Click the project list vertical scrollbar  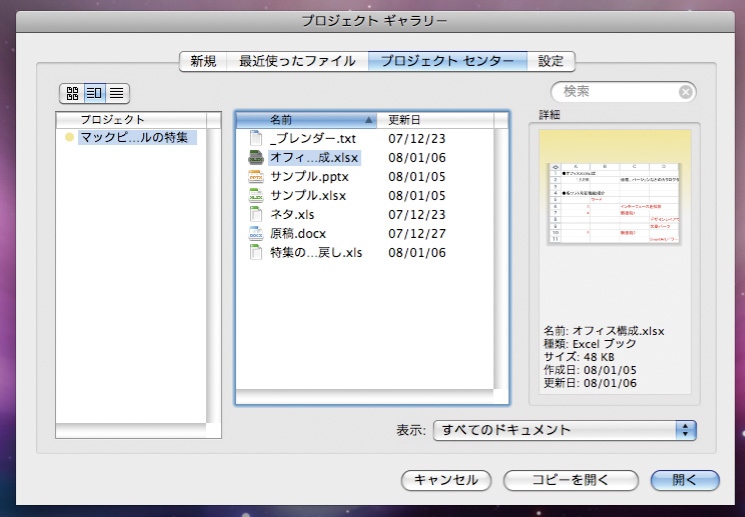coord(213,276)
